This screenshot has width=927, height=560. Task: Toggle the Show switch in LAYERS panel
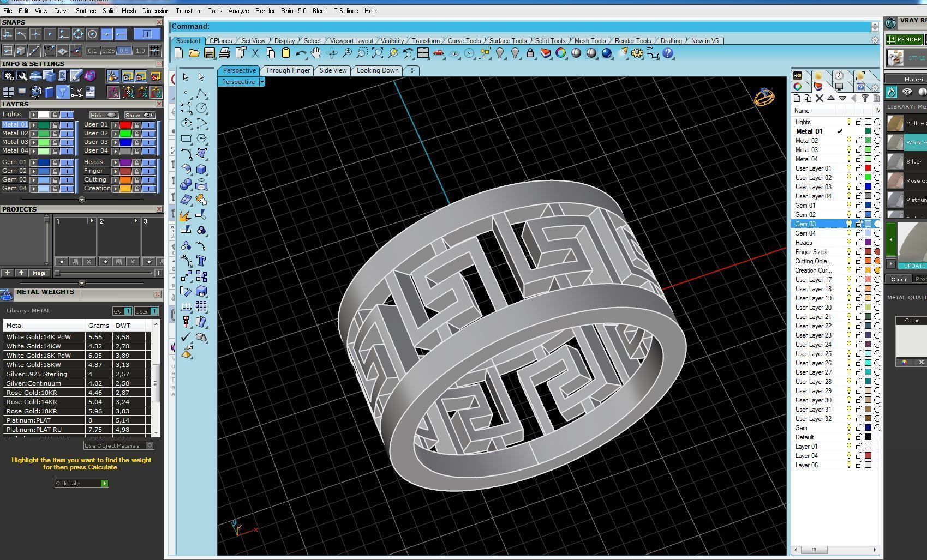(140, 115)
